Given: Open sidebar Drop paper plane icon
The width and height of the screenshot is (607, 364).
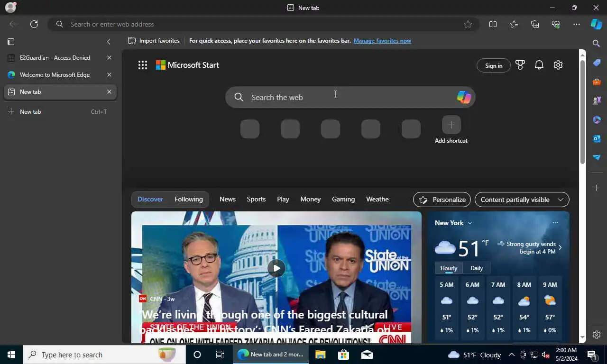Looking at the screenshot, I should [597, 157].
